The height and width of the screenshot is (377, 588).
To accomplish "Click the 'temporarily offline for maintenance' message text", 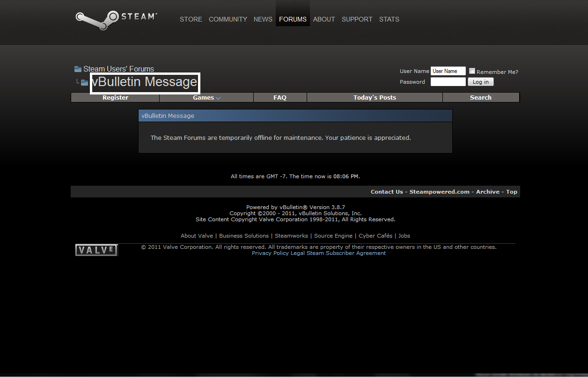I will point(282,138).
